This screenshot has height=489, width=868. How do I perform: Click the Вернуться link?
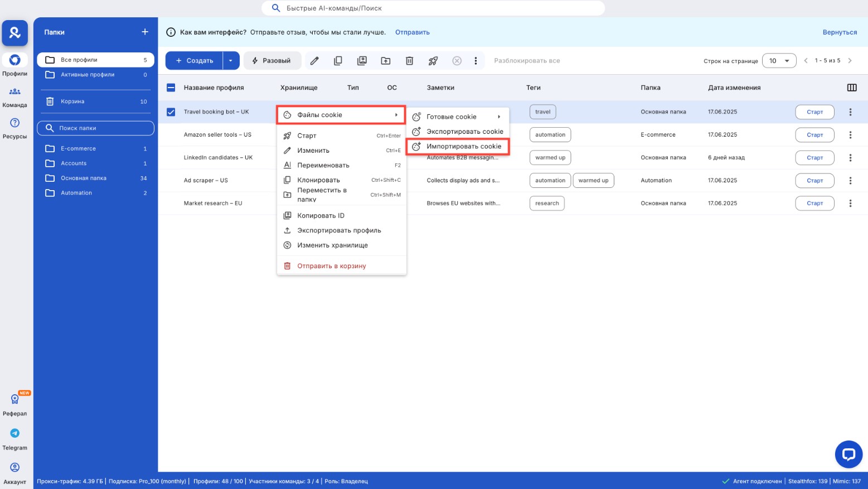coord(840,32)
